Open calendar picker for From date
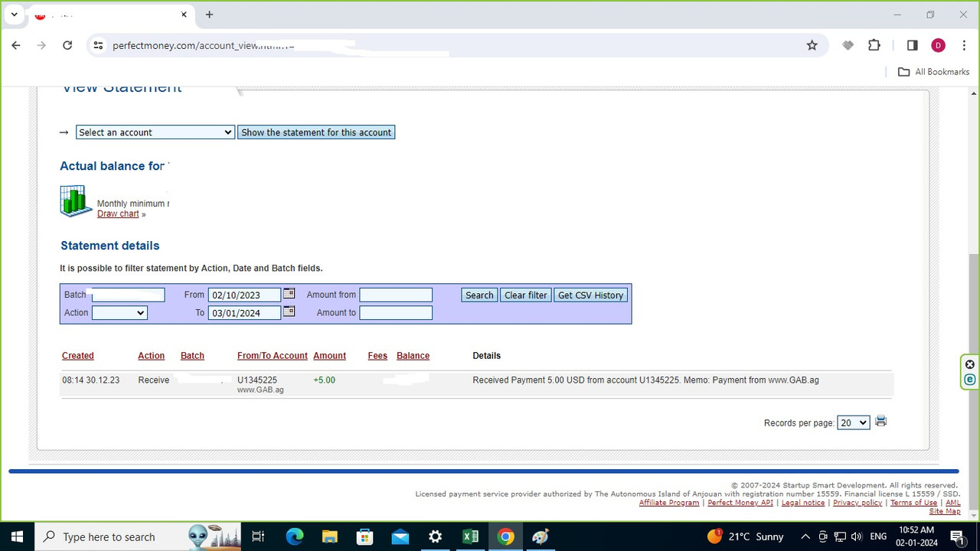Image resolution: width=980 pixels, height=551 pixels. pos(289,294)
